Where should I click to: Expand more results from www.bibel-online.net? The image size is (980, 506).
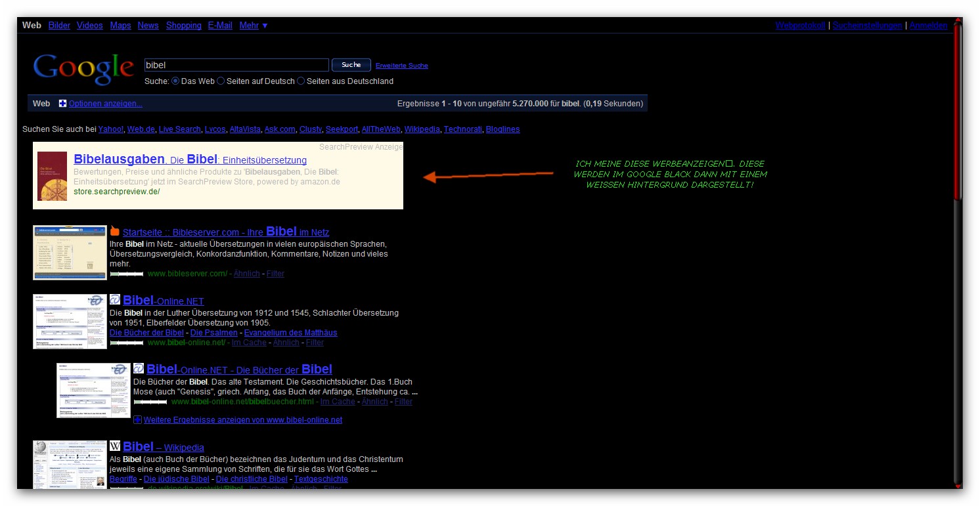tap(243, 420)
